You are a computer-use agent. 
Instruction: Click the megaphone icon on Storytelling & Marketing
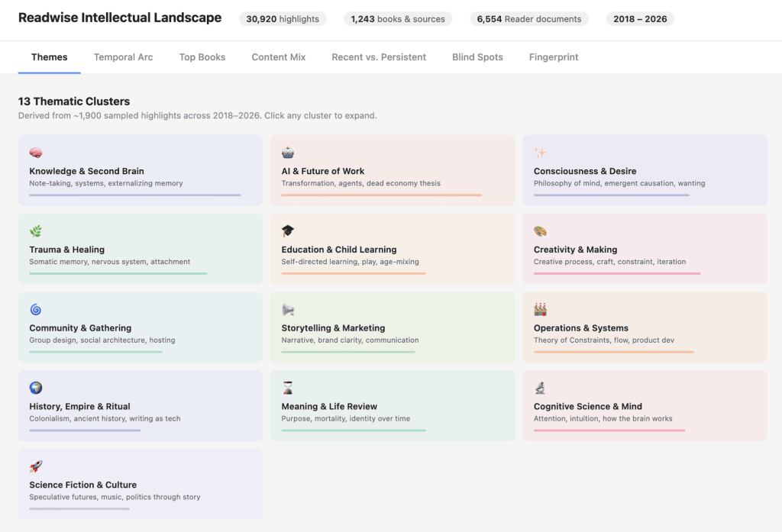tap(288, 309)
